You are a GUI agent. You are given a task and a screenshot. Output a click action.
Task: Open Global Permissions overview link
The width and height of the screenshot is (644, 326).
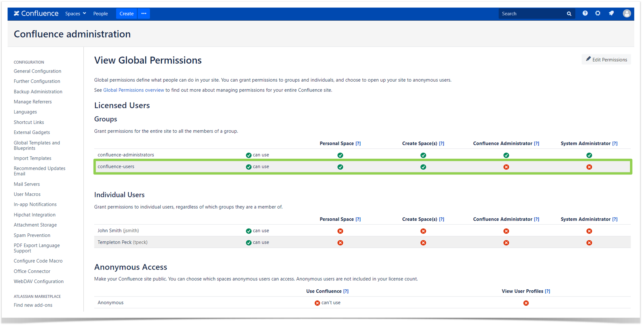tap(133, 90)
